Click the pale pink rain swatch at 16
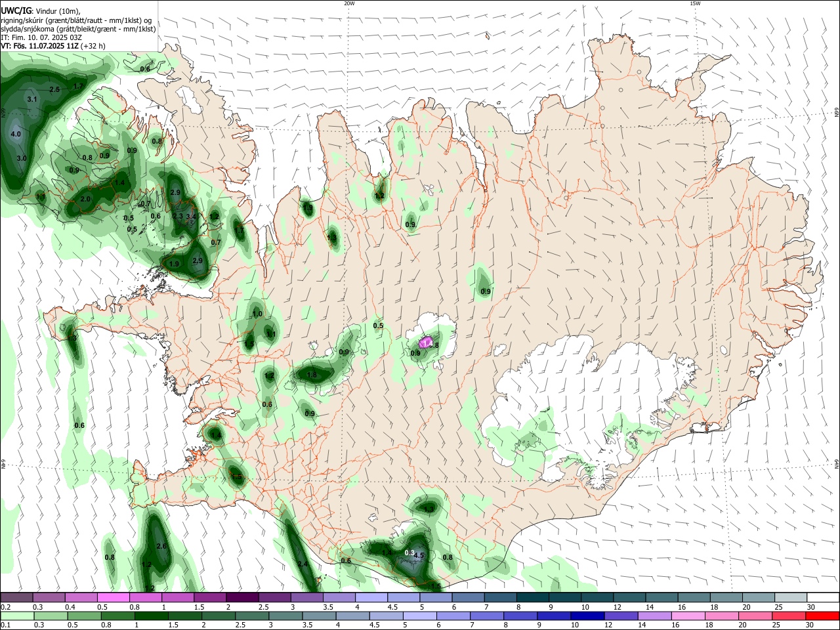Image resolution: width=840 pixels, height=630 pixels. (x=688, y=616)
